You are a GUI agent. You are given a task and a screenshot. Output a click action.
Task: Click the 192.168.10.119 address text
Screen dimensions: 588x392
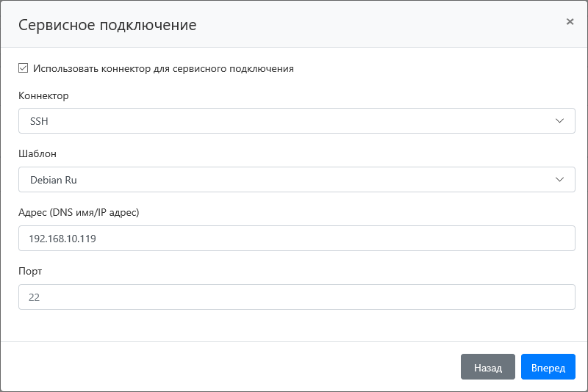click(62, 239)
